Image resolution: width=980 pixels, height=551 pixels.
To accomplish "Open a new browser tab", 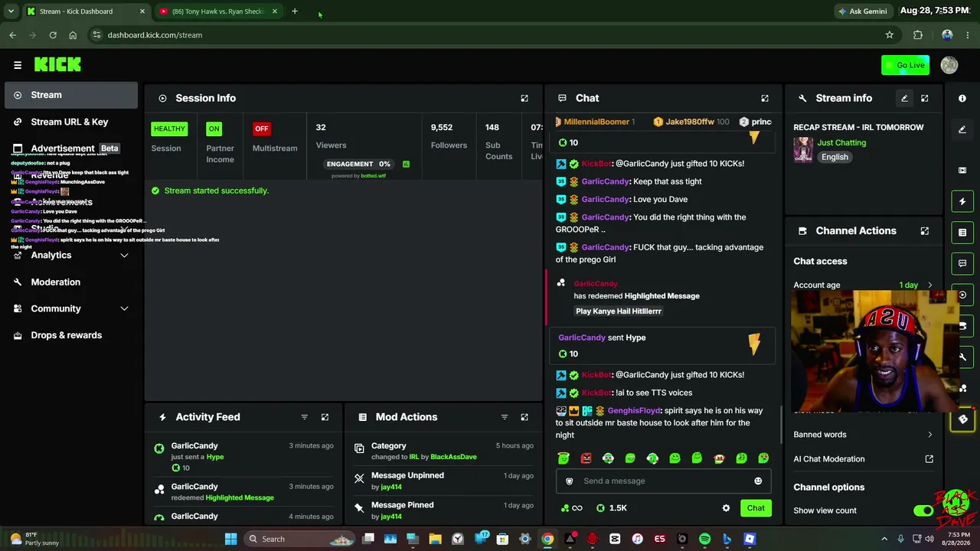I will point(295,11).
